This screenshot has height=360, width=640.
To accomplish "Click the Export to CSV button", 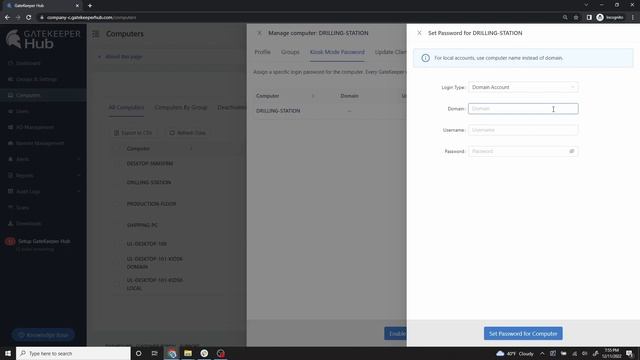I will pyautogui.click(x=133, y=133).
